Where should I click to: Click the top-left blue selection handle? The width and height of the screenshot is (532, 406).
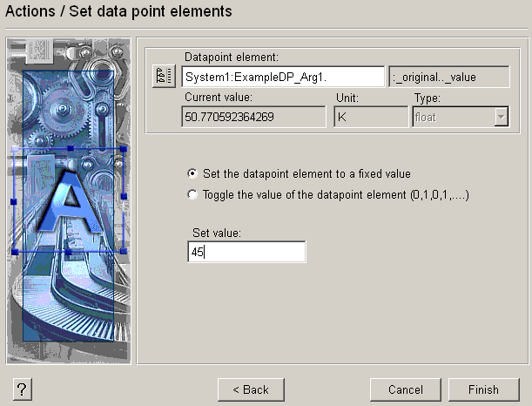click(x=14, y=149)
